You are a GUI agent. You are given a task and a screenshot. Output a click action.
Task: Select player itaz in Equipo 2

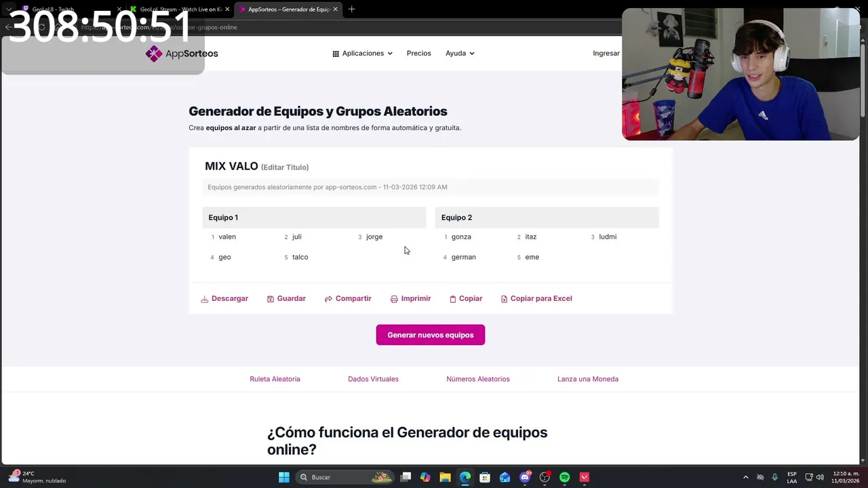point(530,237)
